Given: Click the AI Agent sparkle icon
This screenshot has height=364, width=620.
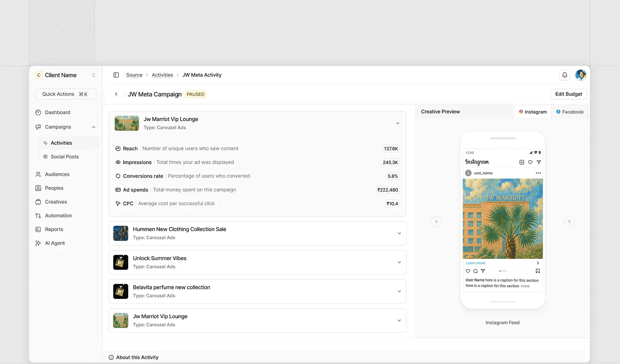Looking at the screenshot, I should tap(38, 243).
